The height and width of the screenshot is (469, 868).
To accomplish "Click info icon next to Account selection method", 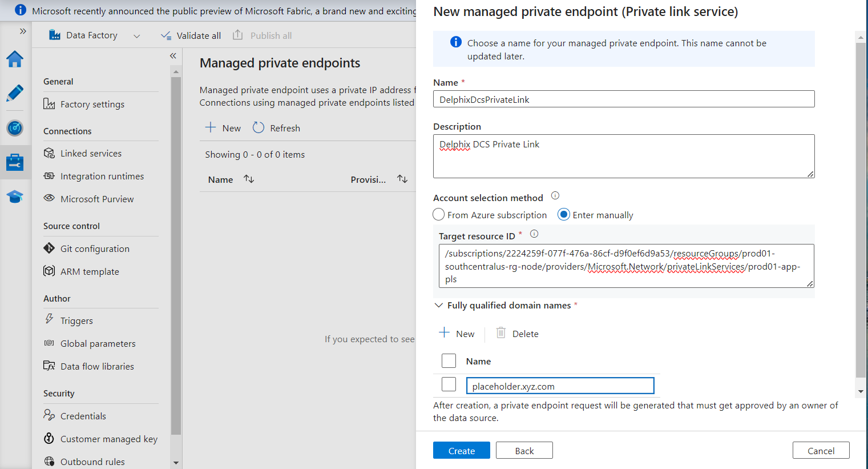I will (555, 196).
